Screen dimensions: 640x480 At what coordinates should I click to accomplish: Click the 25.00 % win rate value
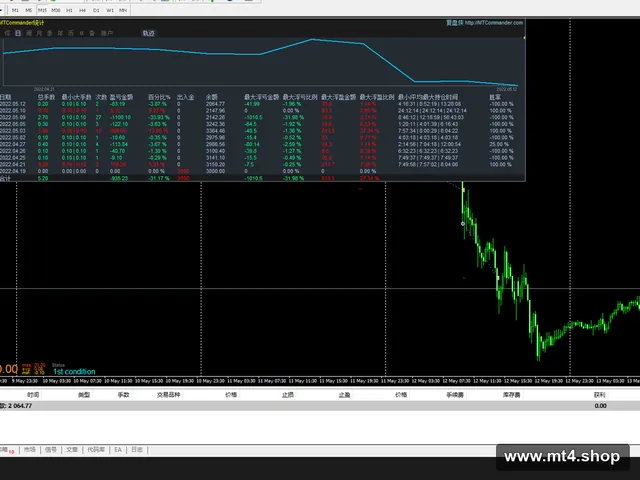click(x=499, y=144)
